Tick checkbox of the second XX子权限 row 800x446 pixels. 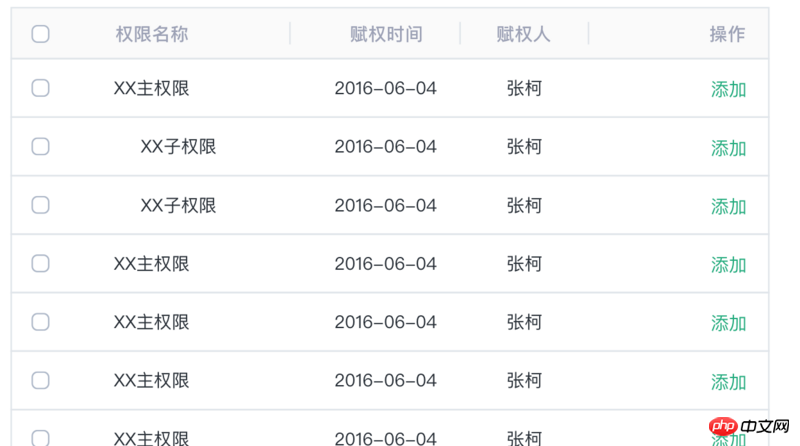40,205
